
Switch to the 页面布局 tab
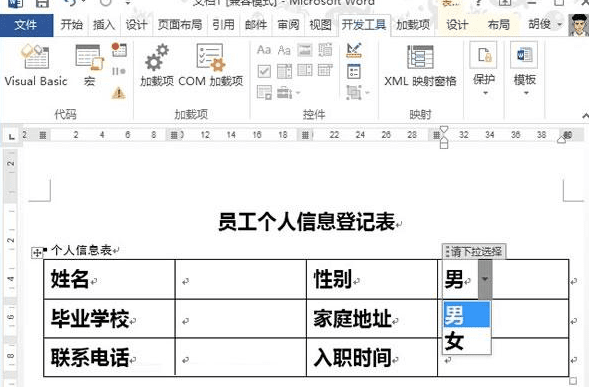180,25
